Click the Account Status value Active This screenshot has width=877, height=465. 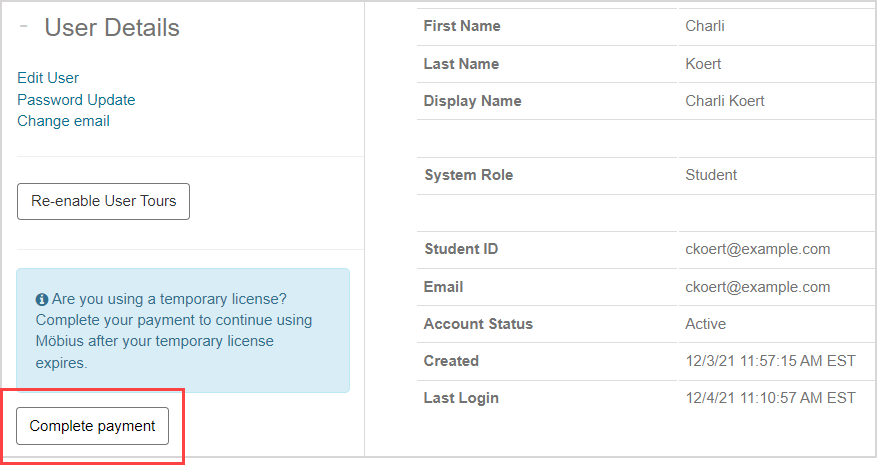click(x=705, y=324)
